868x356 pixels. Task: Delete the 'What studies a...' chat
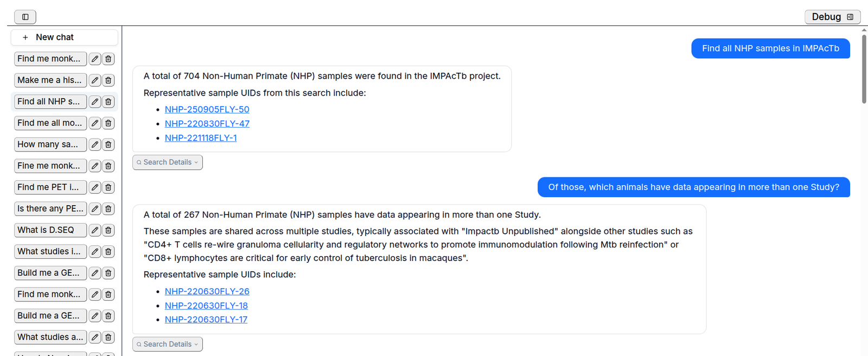(x=108, y=338)
